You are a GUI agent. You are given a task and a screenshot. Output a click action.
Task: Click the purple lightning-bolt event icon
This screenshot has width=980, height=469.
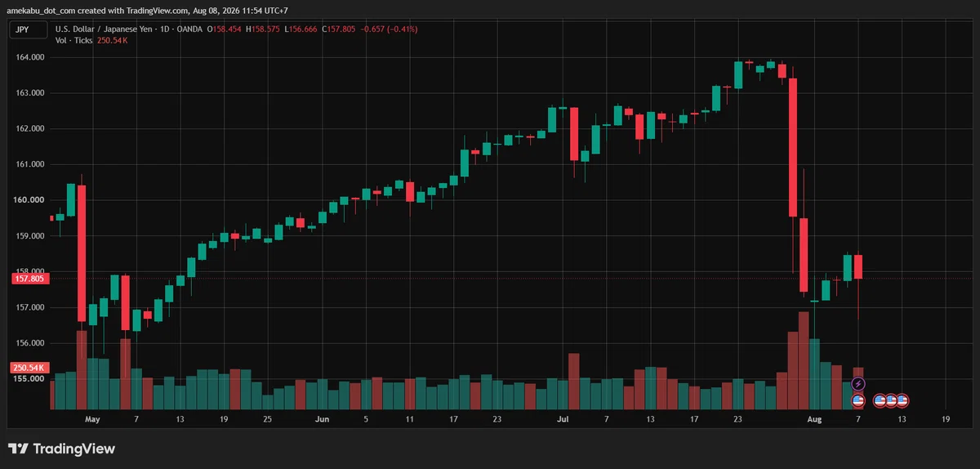point(858,383)
